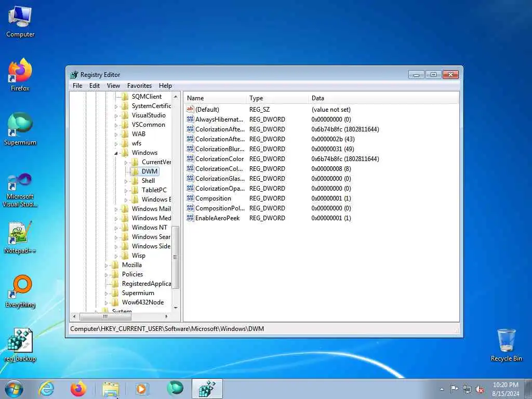The width and height of the screenshot is (532, 399).
Task: Click the Windows Start orb
Action: tap(14, 389)
